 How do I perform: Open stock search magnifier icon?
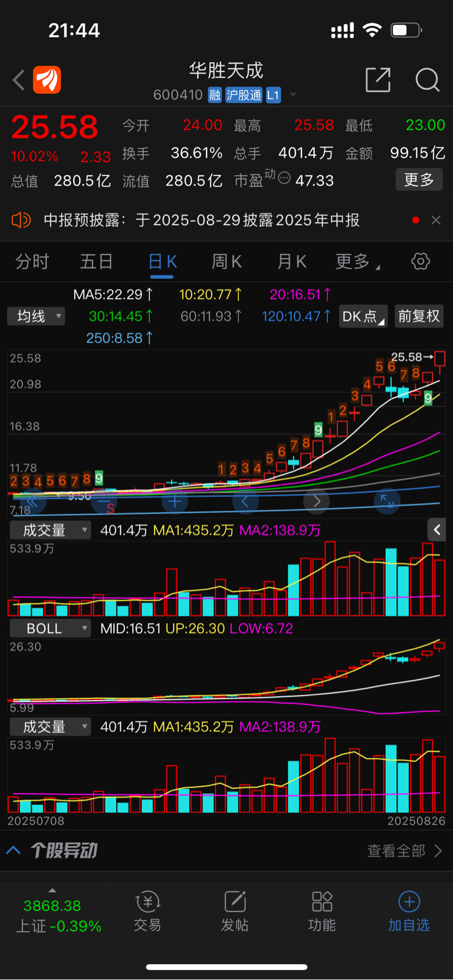coord(428,80)
